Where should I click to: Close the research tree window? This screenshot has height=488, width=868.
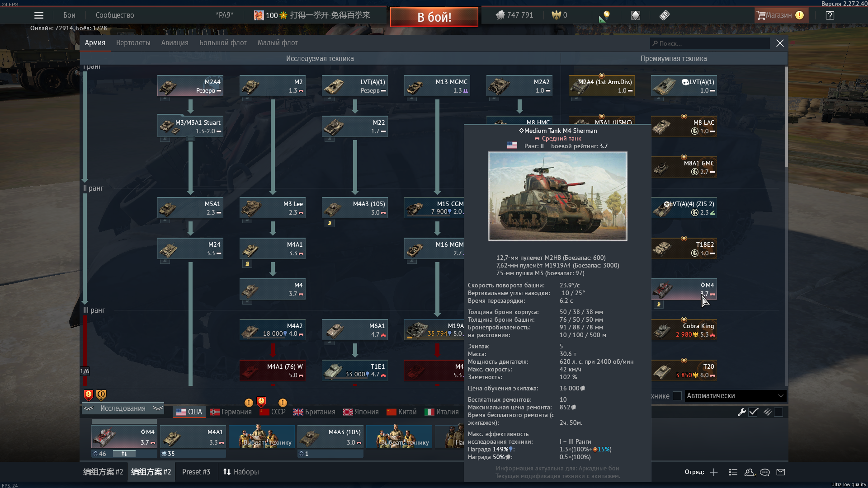[780, 43]
